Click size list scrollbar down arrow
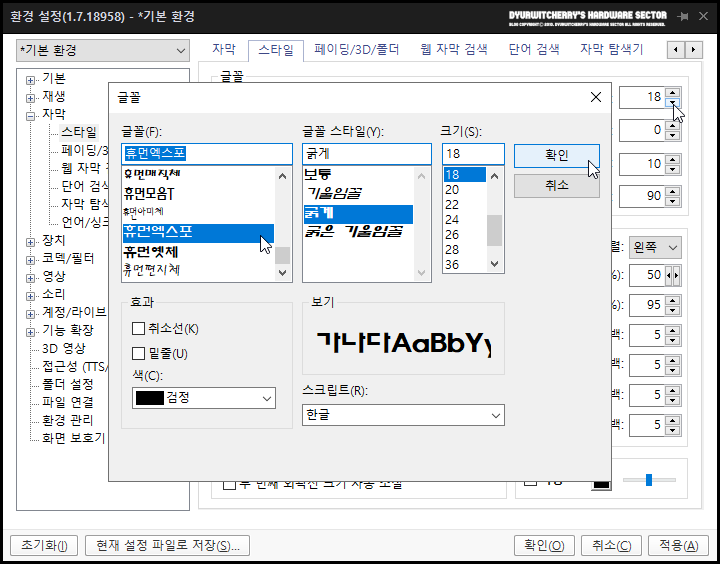The width and height of the screenshot is (720, 564). coord(495,264)
